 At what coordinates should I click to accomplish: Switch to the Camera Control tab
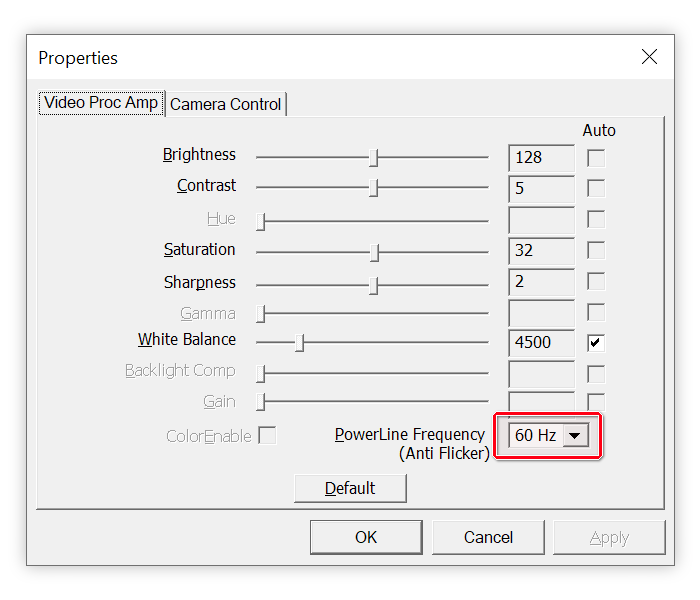226,104
